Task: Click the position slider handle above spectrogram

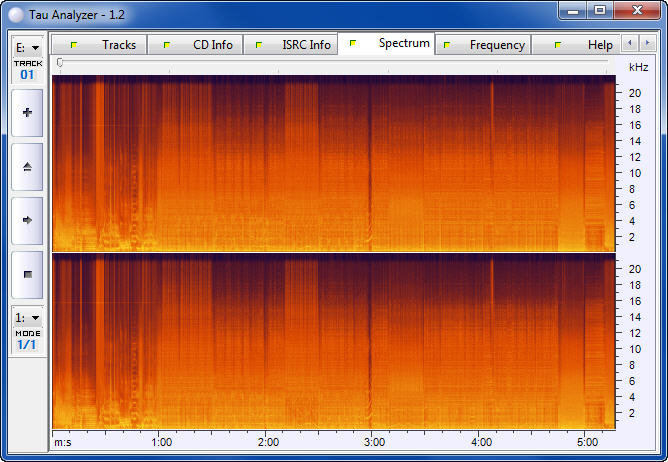Action: coord(60,63)
